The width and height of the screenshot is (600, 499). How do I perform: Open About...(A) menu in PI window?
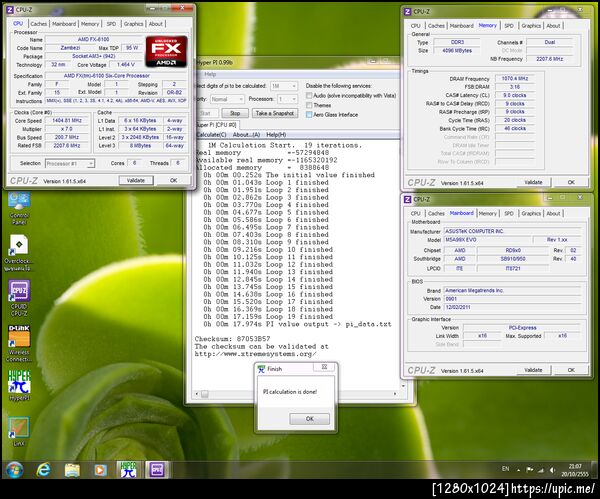246,135
